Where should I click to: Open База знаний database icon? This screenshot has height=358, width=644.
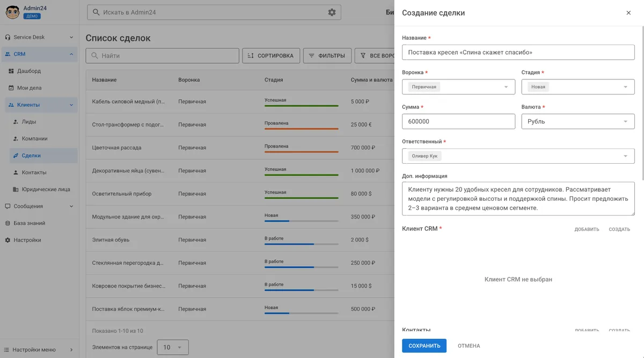coord(8,223)
